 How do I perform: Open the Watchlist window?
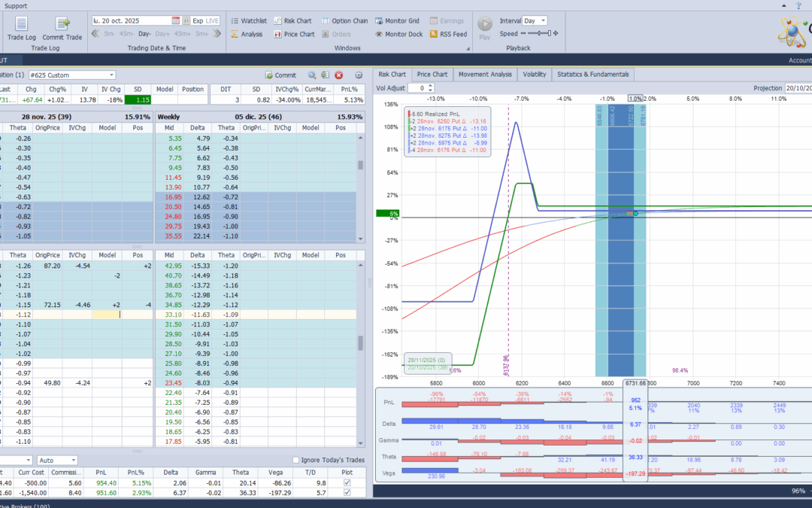click(x=249, y=21)
